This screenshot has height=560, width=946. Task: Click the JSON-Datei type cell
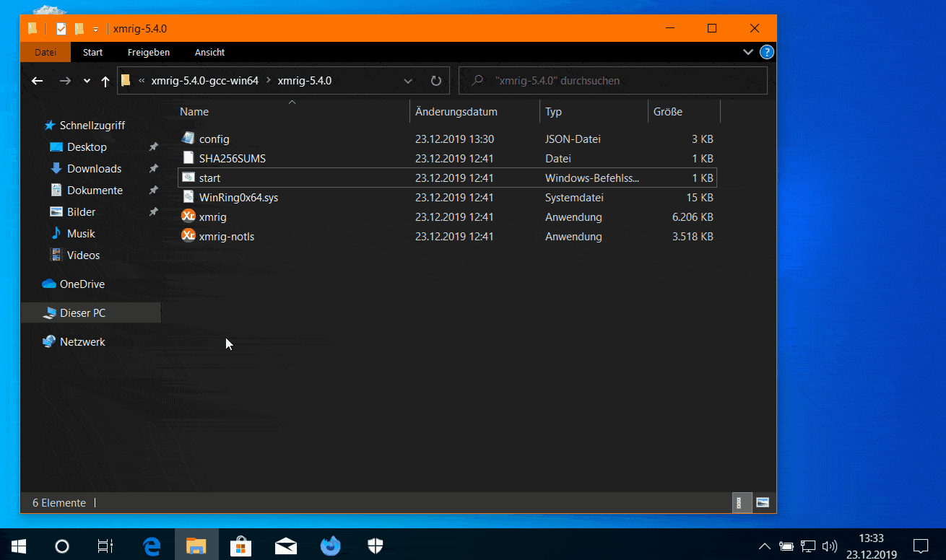pos(573,139)
